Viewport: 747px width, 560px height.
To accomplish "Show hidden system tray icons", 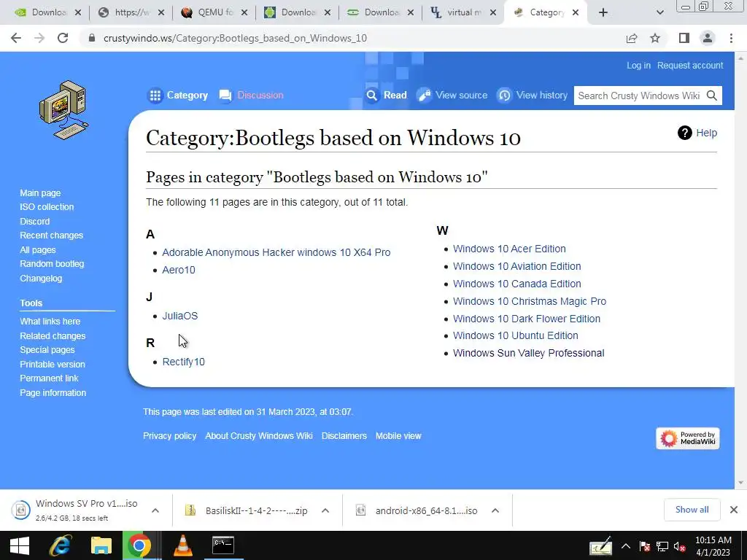I will [626, 547].
